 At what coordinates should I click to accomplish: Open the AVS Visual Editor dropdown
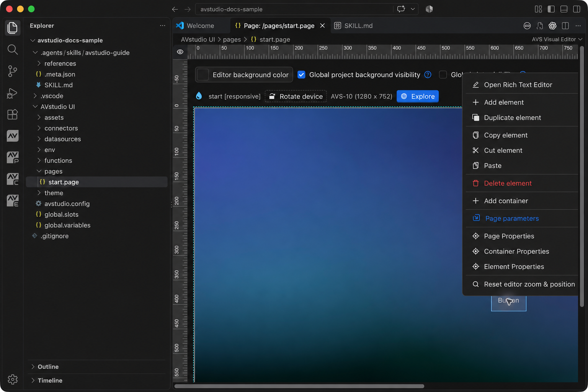pyautogui.click(x=557, y=39)
